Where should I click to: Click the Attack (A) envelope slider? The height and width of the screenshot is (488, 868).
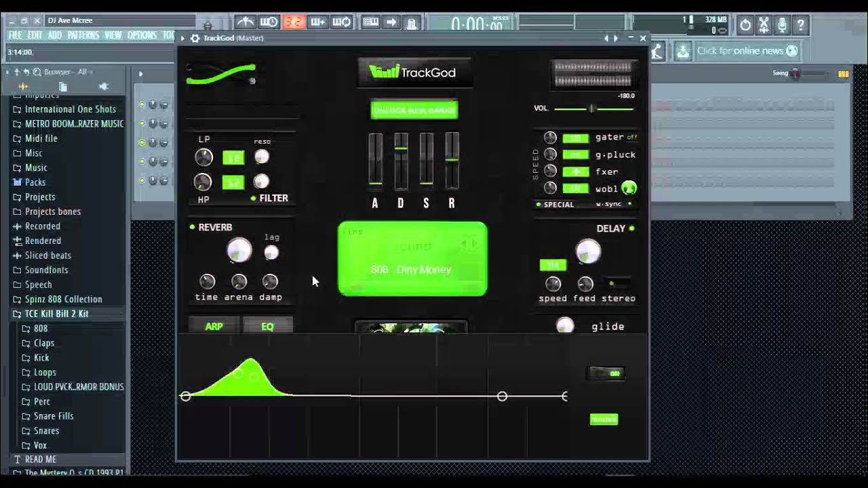pyautogui.click(x=375, y=161)
